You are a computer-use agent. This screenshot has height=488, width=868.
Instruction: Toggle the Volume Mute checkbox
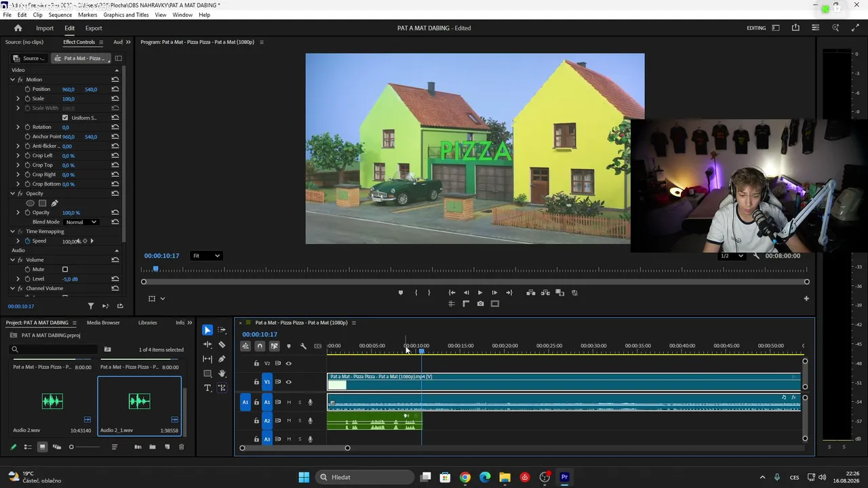pos(65,270)
